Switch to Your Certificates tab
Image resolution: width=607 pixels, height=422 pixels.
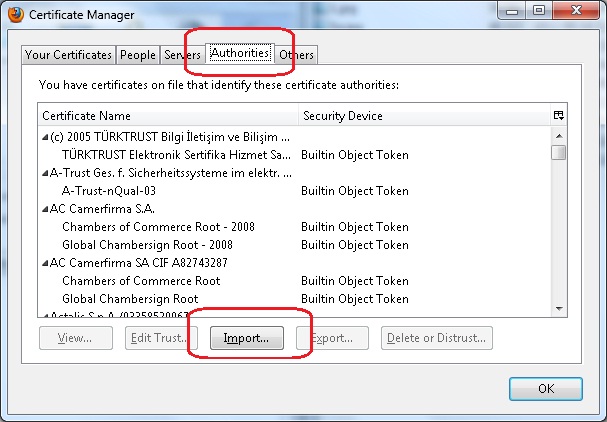(x=68, y=55)
